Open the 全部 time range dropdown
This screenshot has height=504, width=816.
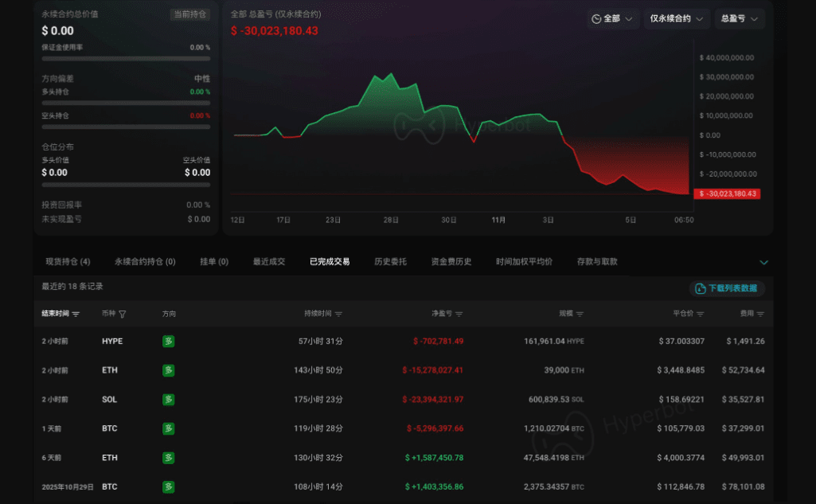(x=612, y=19)
